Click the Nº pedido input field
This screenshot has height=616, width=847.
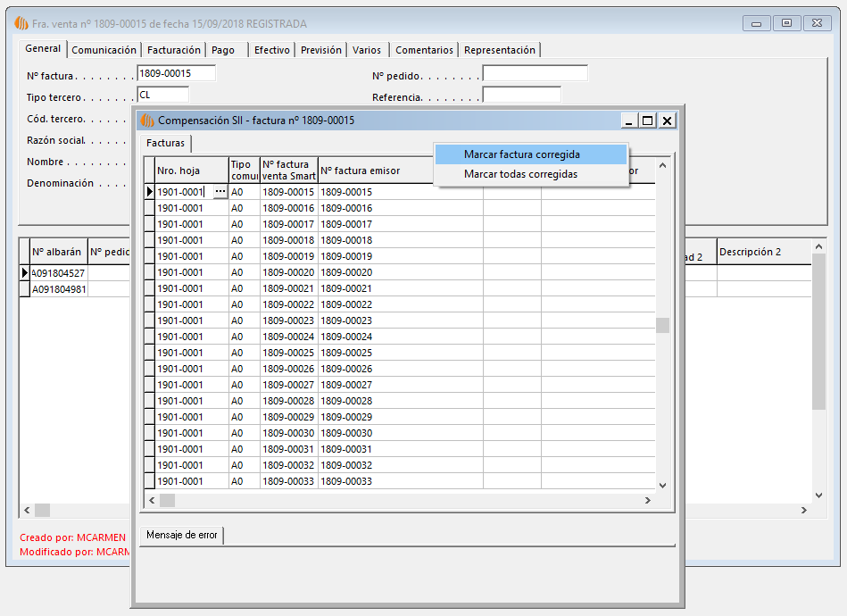pyautogui.click(x=535, y=73)
